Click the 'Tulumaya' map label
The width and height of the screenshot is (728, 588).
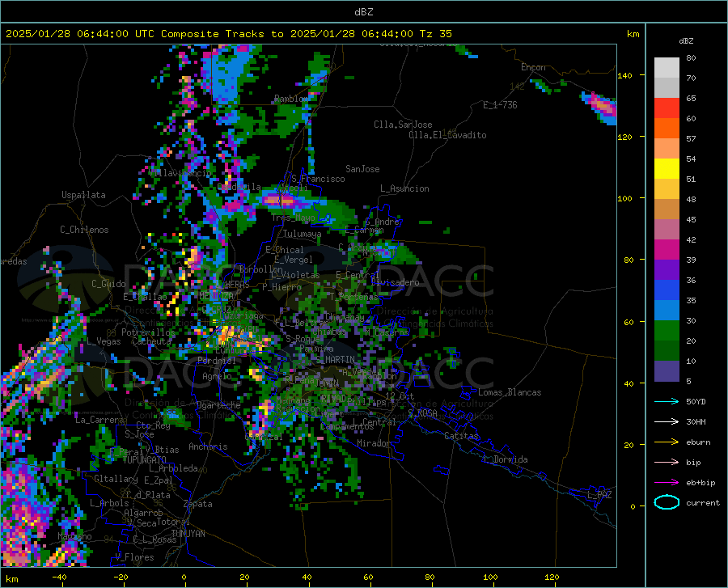coord(303,234)
